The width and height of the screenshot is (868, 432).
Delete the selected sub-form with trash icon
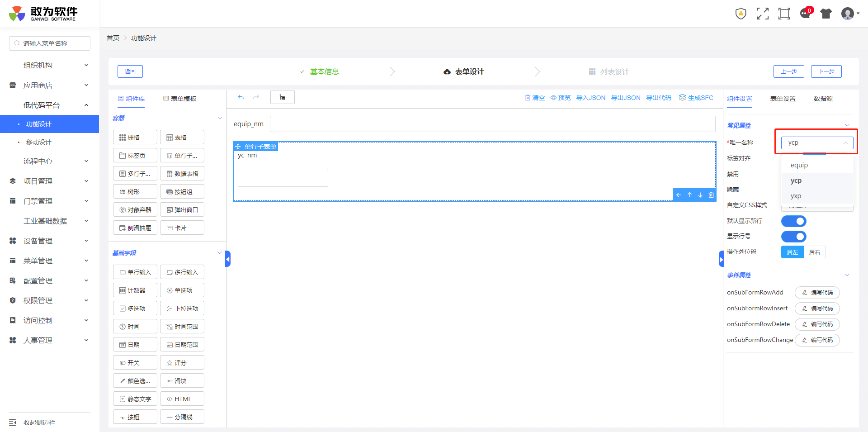point(711,195)
